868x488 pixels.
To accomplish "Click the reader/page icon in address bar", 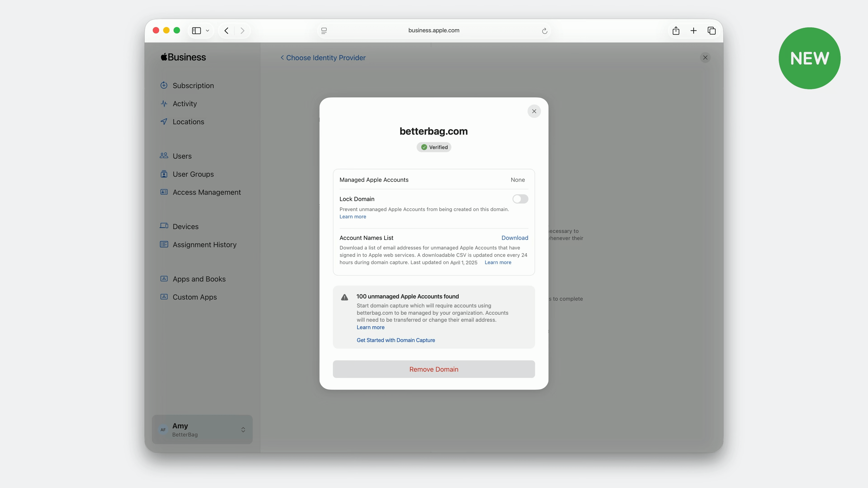I will pos(324,31).
